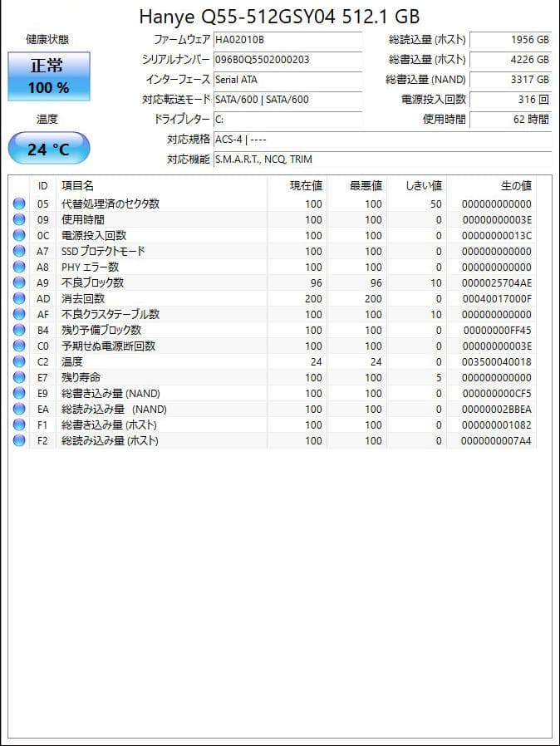Click the 健康状態 label
This screenshot has height=746, width=560.
tap(47, 39)
